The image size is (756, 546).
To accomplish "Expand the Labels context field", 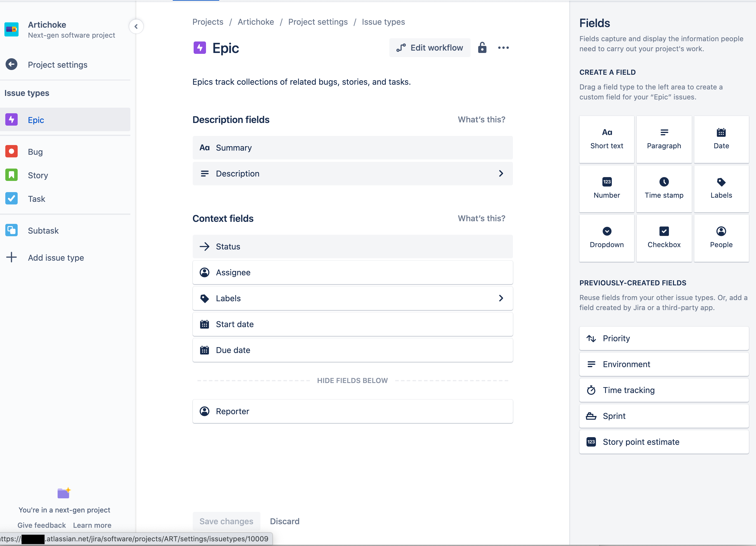I will click(x=501, y=298).
